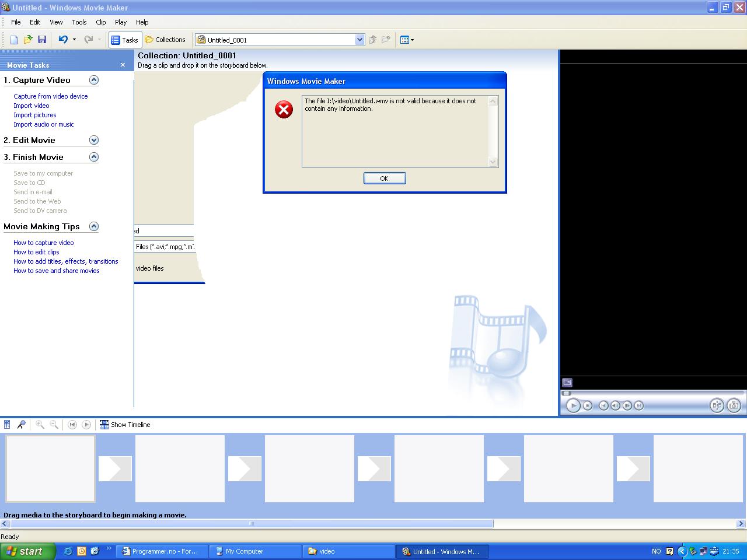Click the Back button in preview monitor
This screenshot has width=747, height=560.
click(x=603, y=405)
